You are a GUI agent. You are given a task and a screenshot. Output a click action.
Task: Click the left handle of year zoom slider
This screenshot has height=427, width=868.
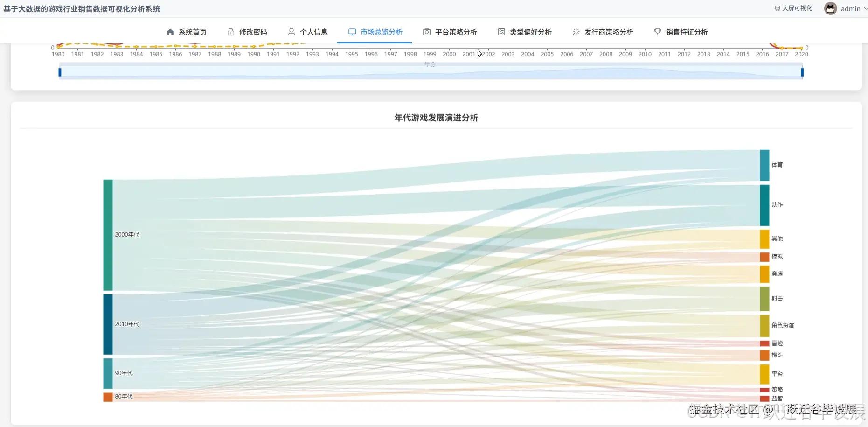60,72
